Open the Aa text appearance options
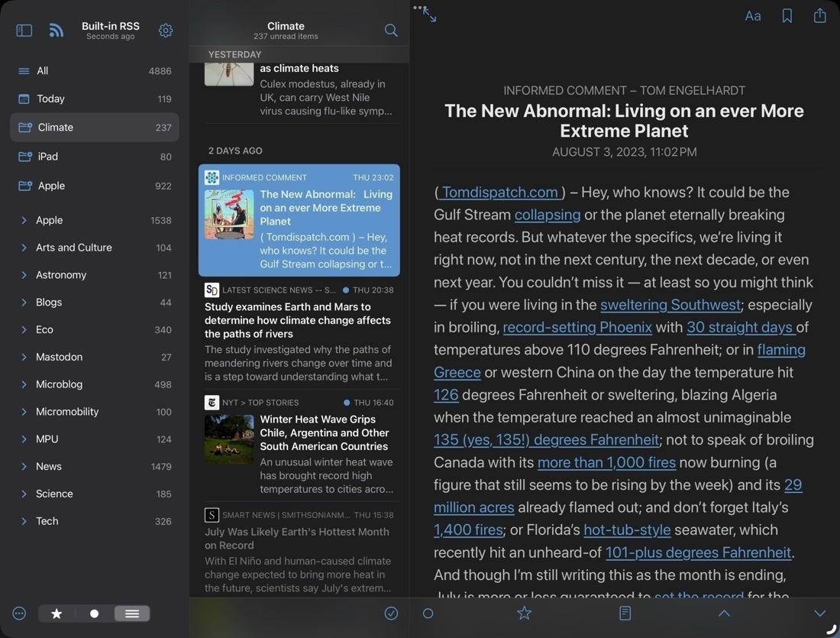 [x=753, y=15]
